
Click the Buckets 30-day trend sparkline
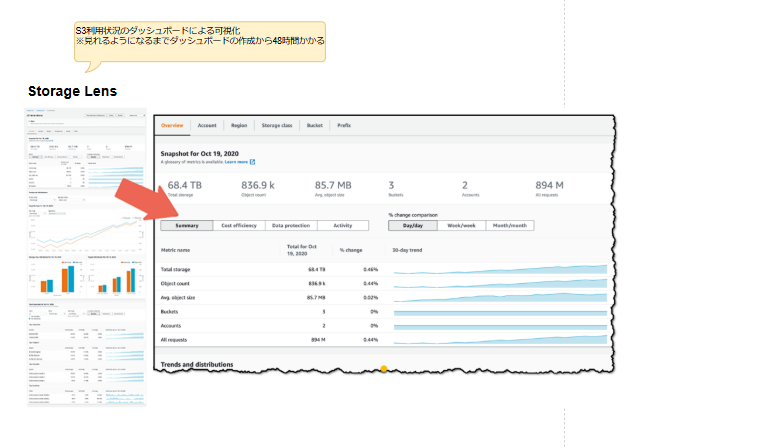pyautogui.click(x=500, y=312)
